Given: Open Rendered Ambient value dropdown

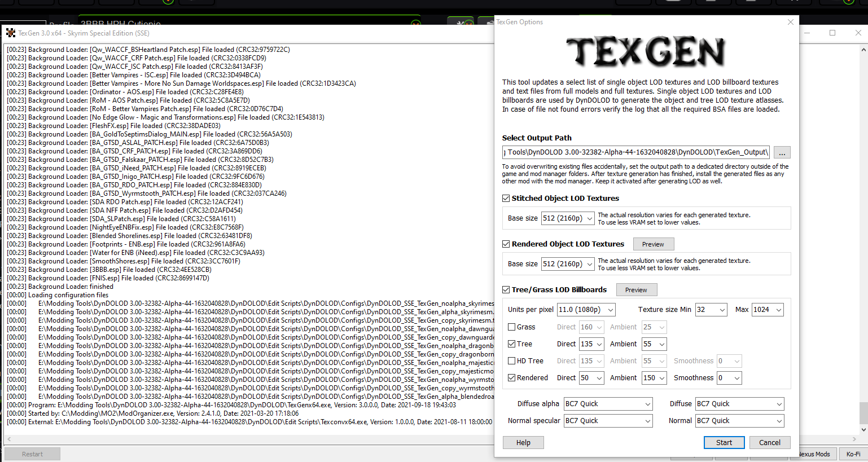Looking at the screenshot, I should (654, 378).
